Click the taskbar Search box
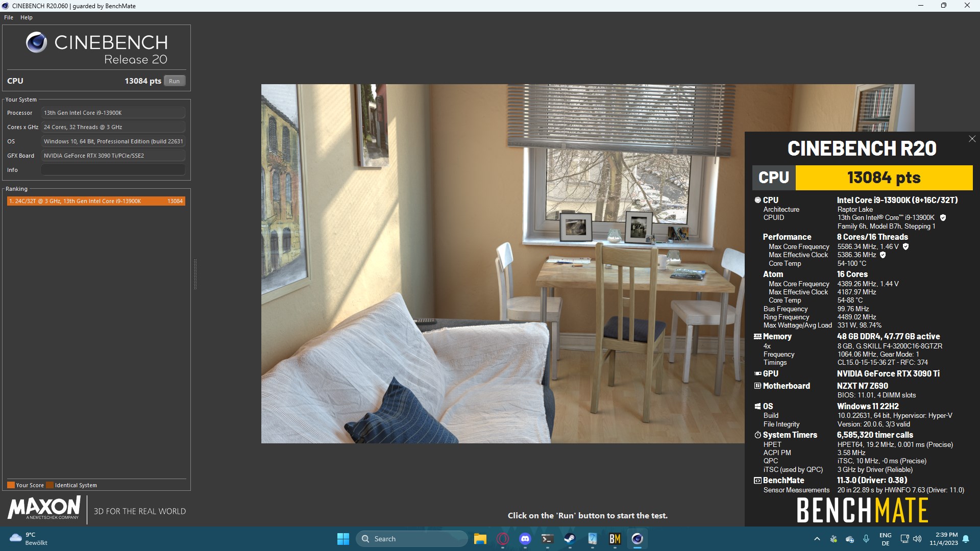This screenshot has width=980, height=551. (x=411, y=539)
